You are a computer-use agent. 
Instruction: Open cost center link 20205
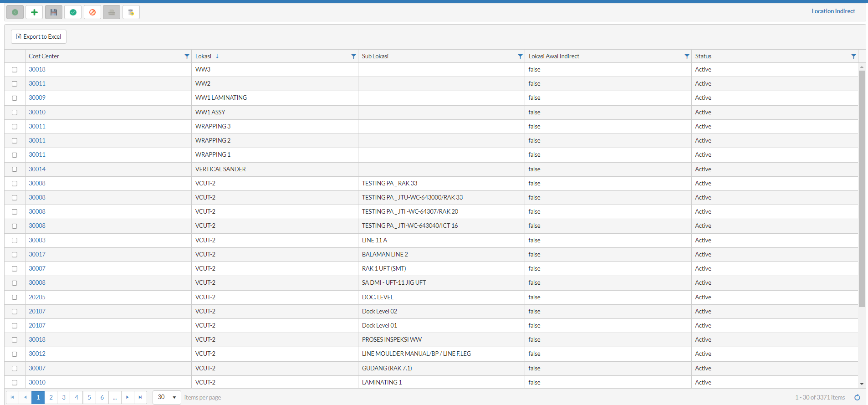(37, 297)
